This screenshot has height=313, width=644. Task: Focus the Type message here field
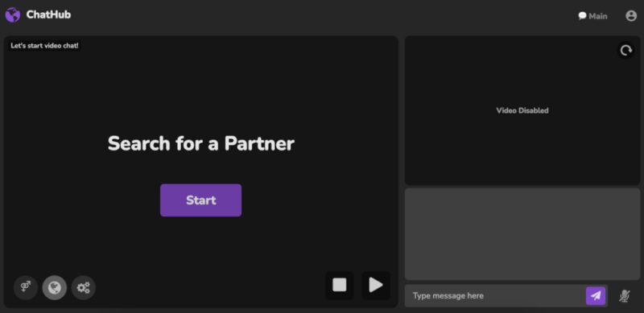(495, 296)
